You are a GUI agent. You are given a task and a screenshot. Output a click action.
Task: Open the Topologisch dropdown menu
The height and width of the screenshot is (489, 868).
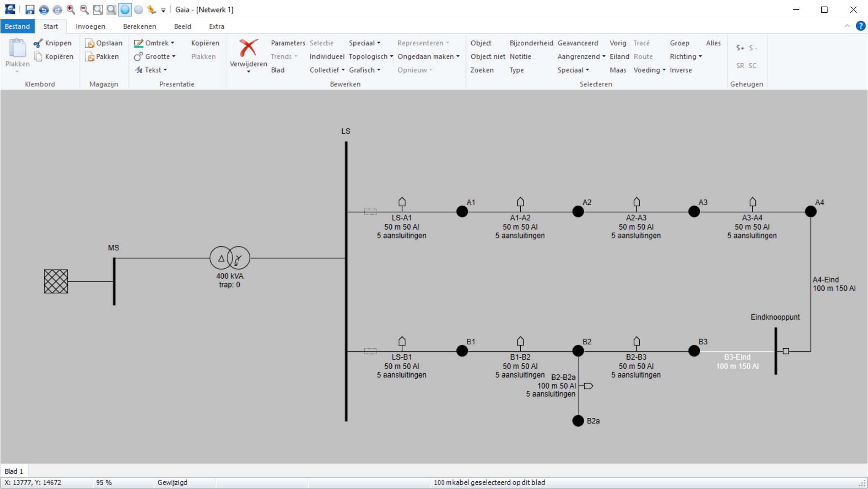pos(371,56)
